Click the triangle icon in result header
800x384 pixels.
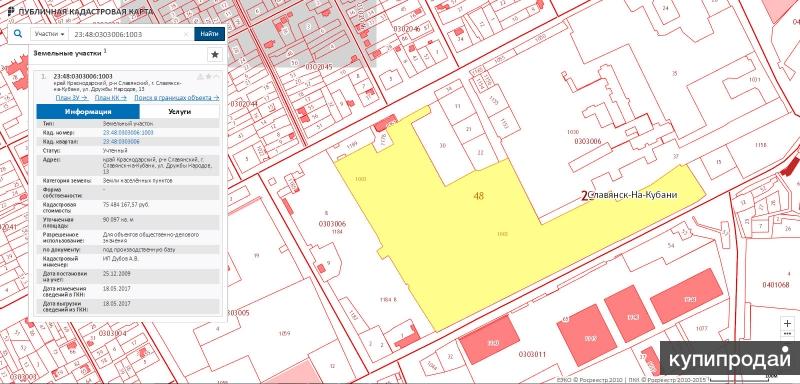point(201,76)
